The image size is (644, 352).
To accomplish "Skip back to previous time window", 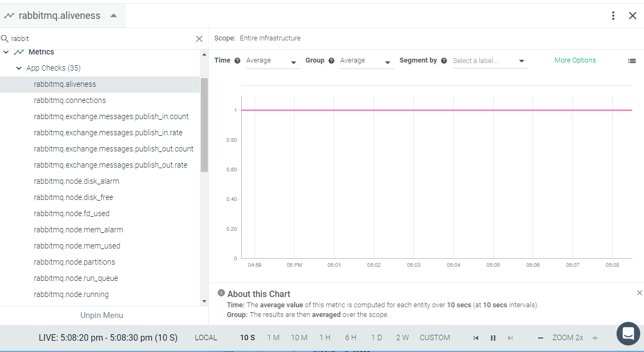I will click(x=475, y=338).
